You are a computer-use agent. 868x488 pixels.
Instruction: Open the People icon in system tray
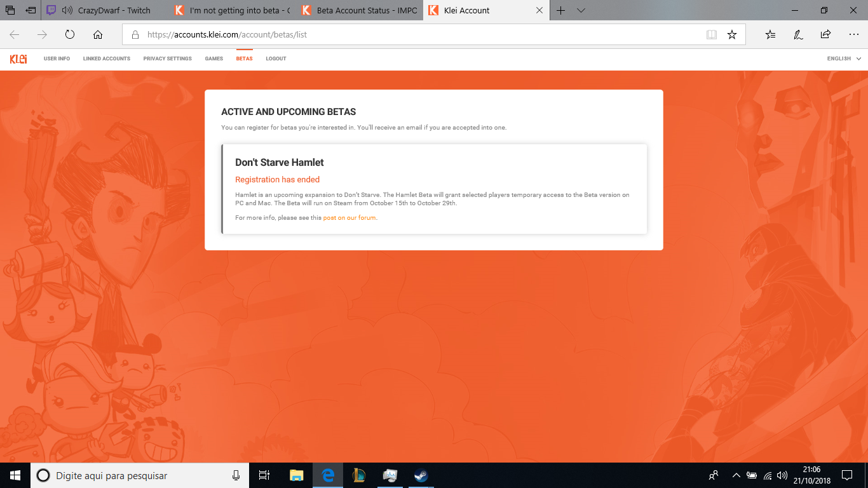click(x=714, y=475)
